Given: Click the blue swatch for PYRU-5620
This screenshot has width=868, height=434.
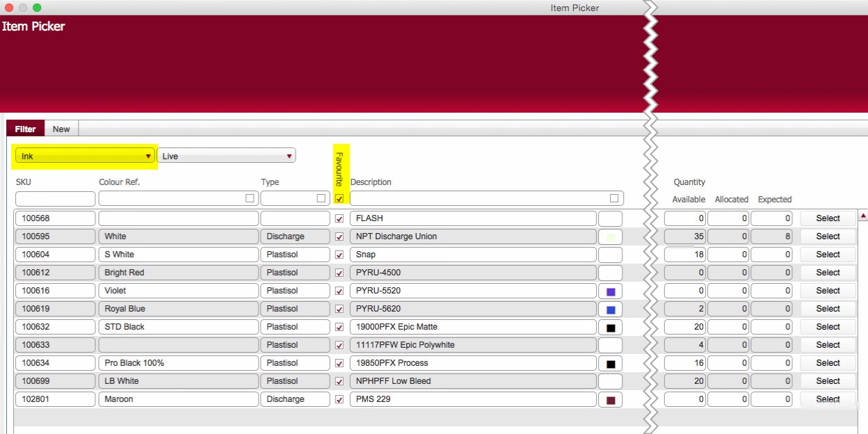Looking at the screenshot, I should click(611, 310).
